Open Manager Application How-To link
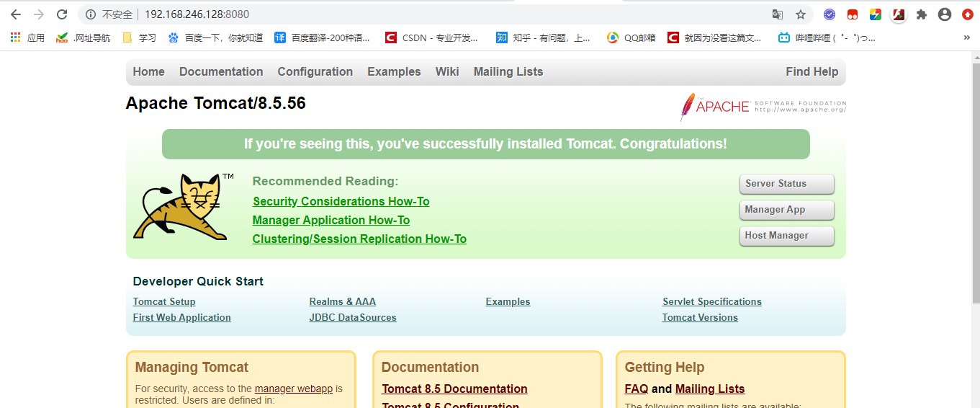Viewport: 980px width, 408px height. point(331,220)
